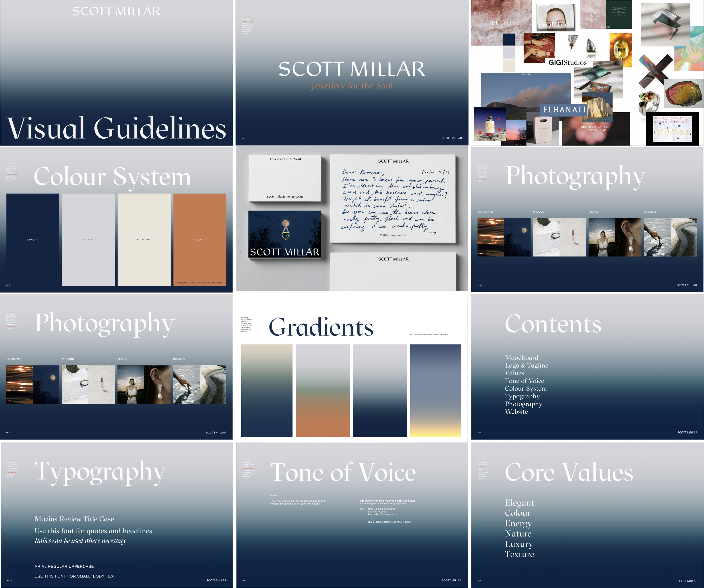Screen dimensions: 704x588
Task: Select the Core Values slide title
Action: point(569,472)
